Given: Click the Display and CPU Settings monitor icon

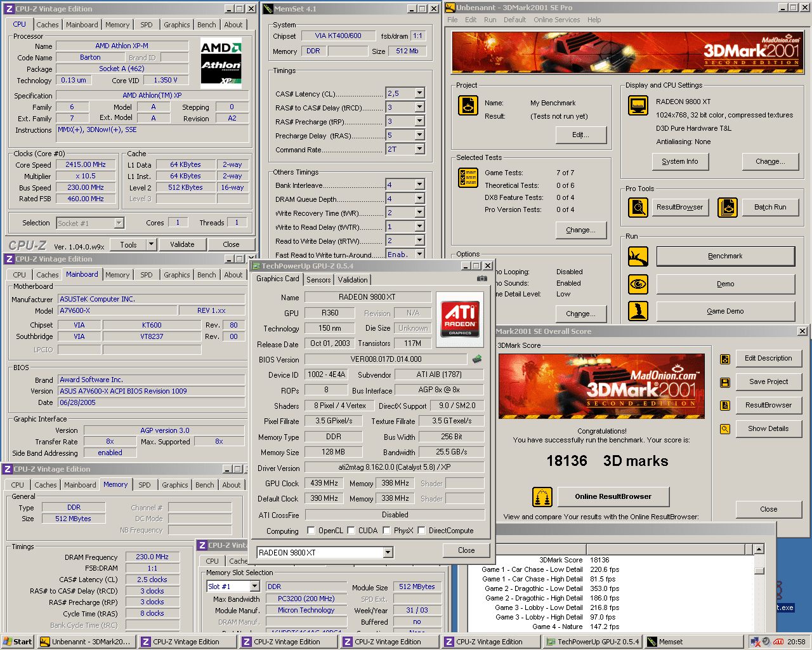Looking at the screenshot, I should (638, 105).
